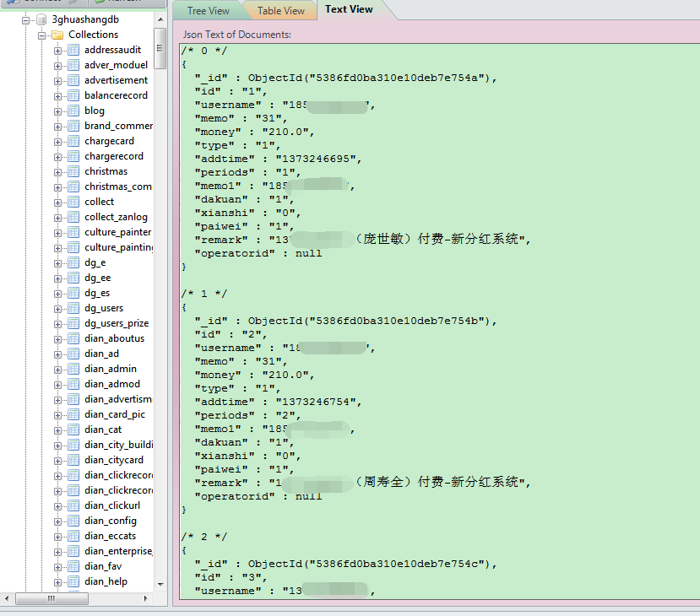Click the balancerecord table icon
700x616 pixels.
73,95
